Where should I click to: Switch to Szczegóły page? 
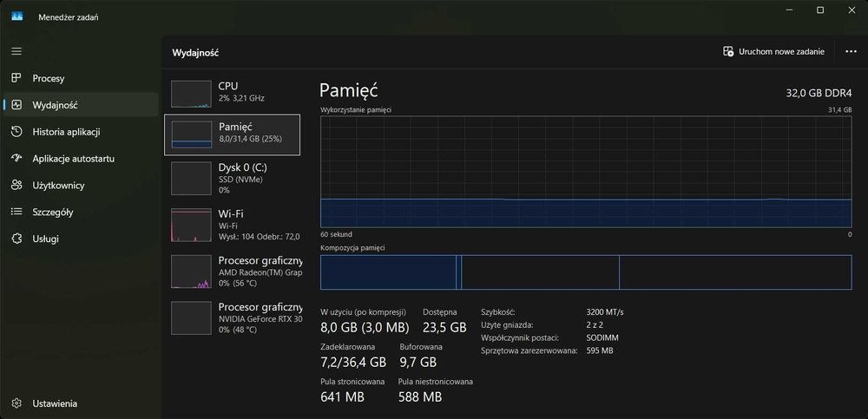pyautogui.click(x=81, y=212)
